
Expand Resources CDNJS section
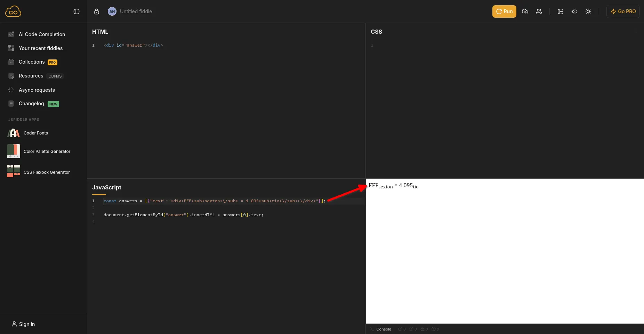pos(31,76)
